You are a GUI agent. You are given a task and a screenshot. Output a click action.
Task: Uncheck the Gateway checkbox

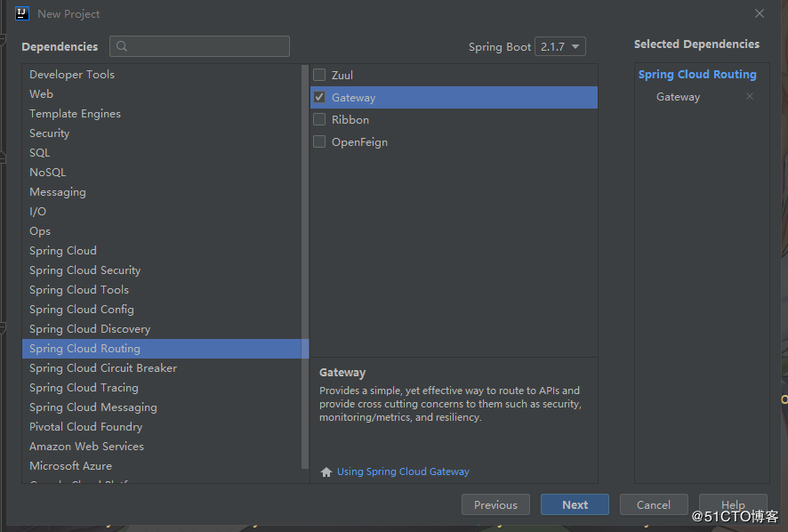click(319, 97)
